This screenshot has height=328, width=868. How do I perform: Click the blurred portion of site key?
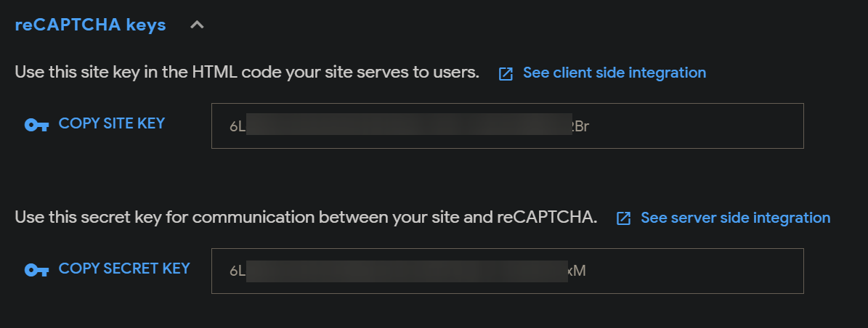407,126
